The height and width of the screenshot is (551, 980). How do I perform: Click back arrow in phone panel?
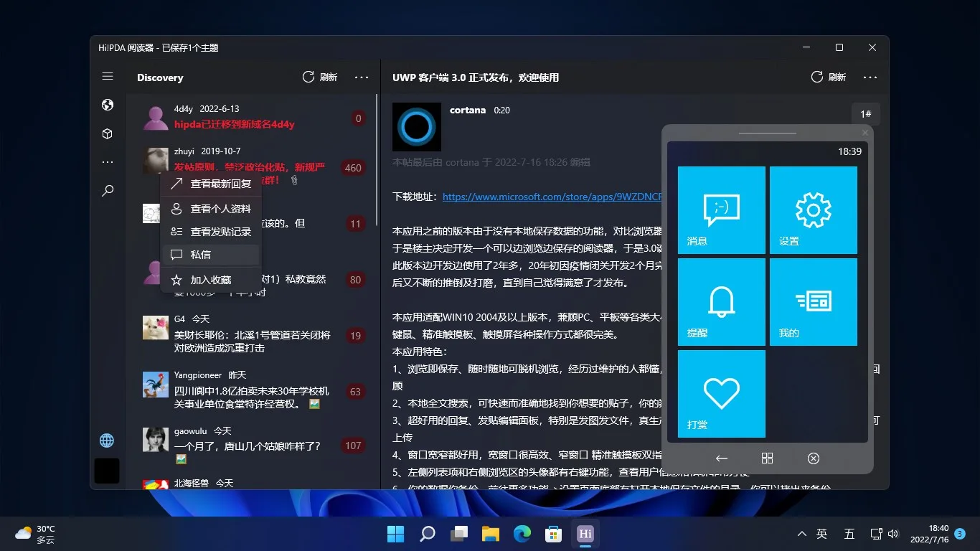(722, 458)
